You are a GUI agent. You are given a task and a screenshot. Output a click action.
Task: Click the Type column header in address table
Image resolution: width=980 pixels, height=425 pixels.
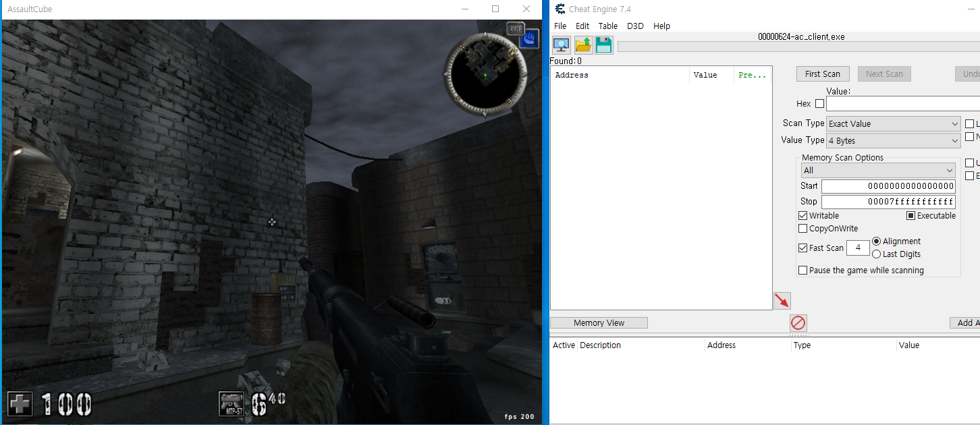pyautogui.click(x=844, y=345)
